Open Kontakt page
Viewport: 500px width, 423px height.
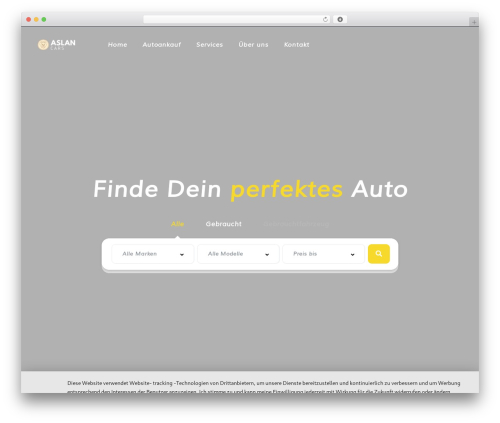(x=297, y=45)
